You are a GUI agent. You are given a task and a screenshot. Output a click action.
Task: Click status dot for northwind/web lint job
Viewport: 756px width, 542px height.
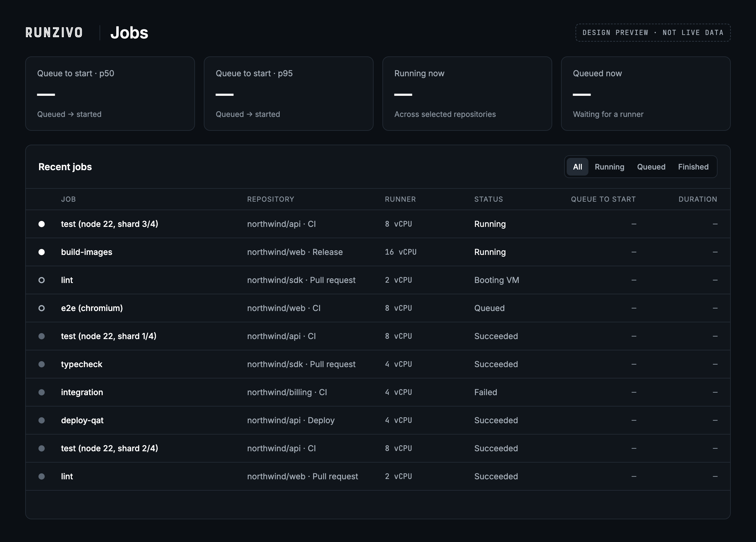click(42, 476)
